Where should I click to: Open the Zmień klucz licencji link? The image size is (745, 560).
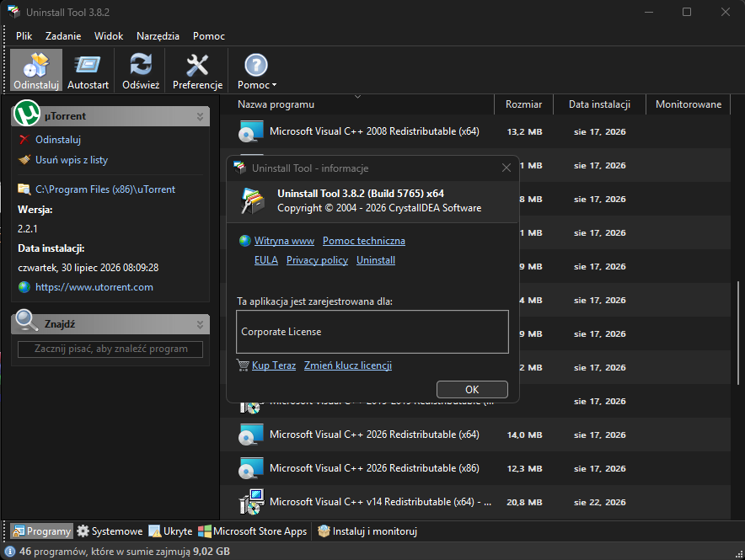pos(348,365)
